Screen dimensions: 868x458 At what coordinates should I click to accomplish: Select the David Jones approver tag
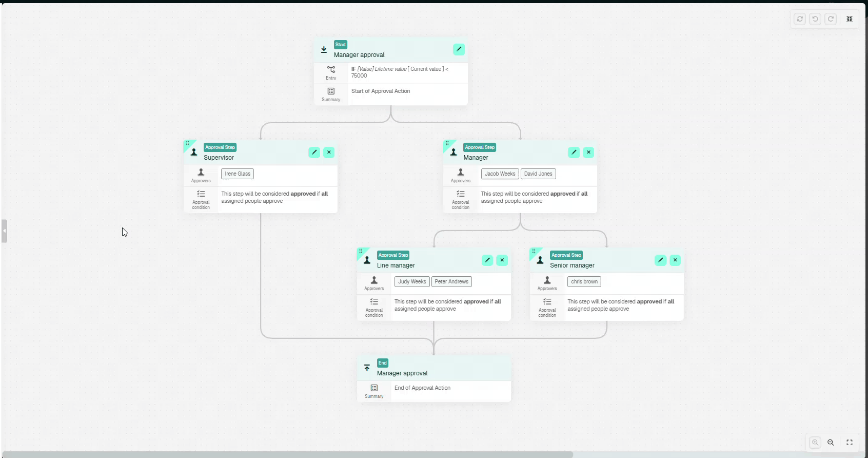538,174
